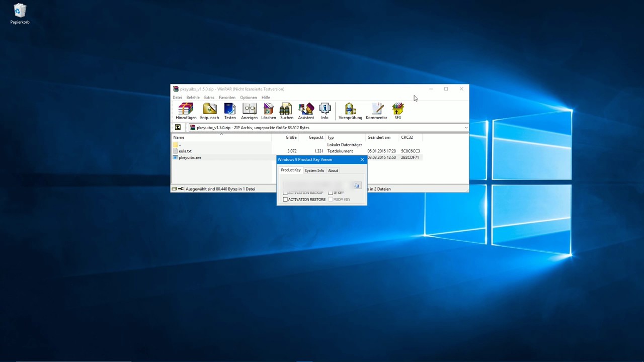Screen dimensions: 644x362
Task: Open the Datei menu
Action: [x=177, y=98]
